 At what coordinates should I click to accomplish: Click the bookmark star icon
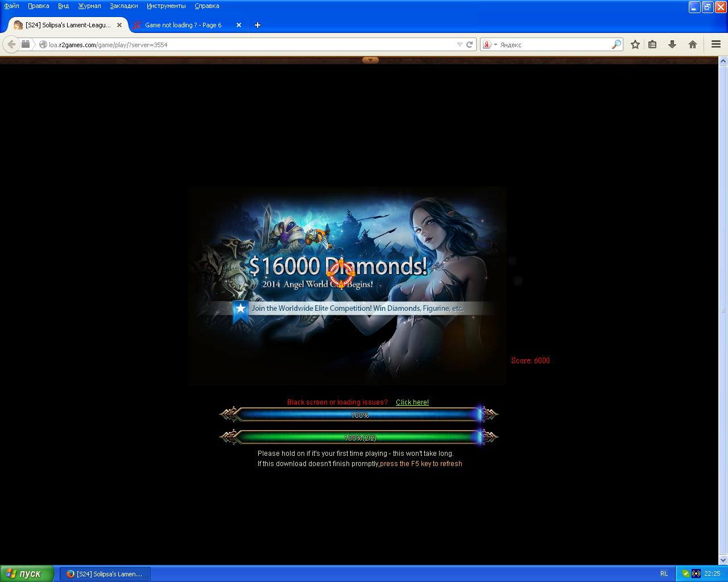[x=635, y=44]
